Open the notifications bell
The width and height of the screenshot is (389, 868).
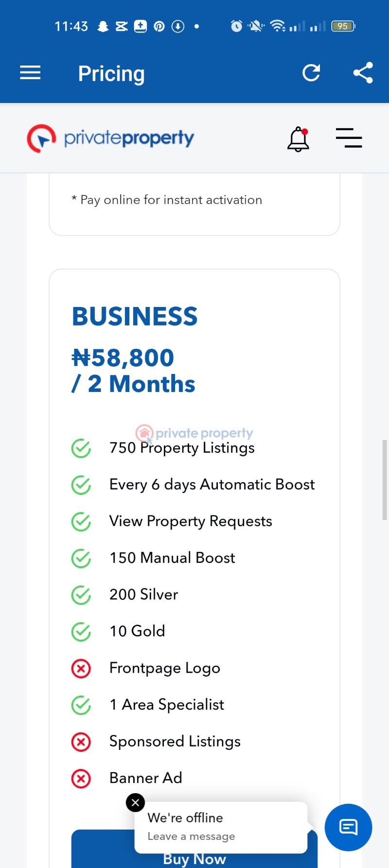point(298,139)
